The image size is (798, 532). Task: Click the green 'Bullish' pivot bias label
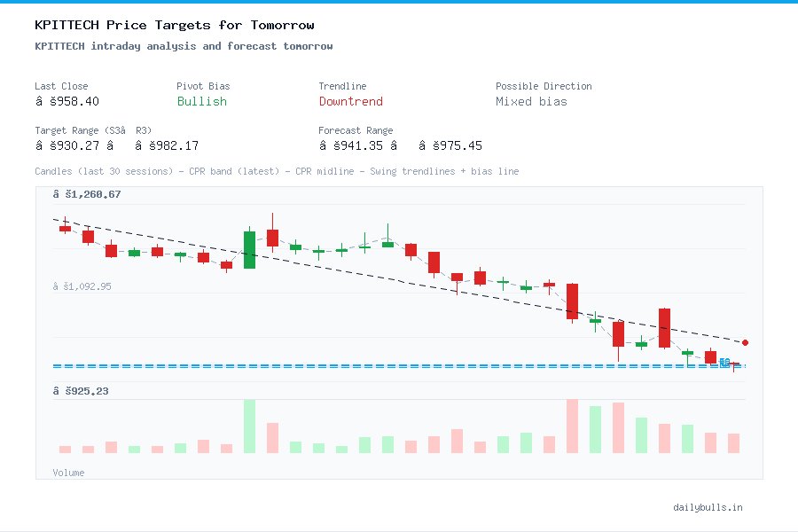point(201,102)
